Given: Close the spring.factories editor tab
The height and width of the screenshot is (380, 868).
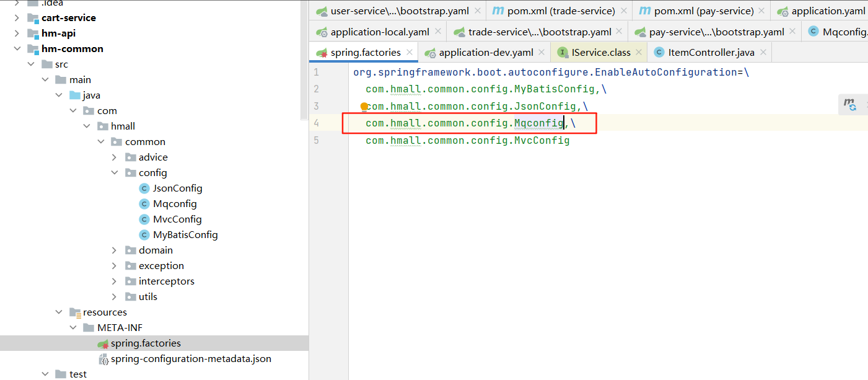Looking at the screenshot, I should click(411, 53).
